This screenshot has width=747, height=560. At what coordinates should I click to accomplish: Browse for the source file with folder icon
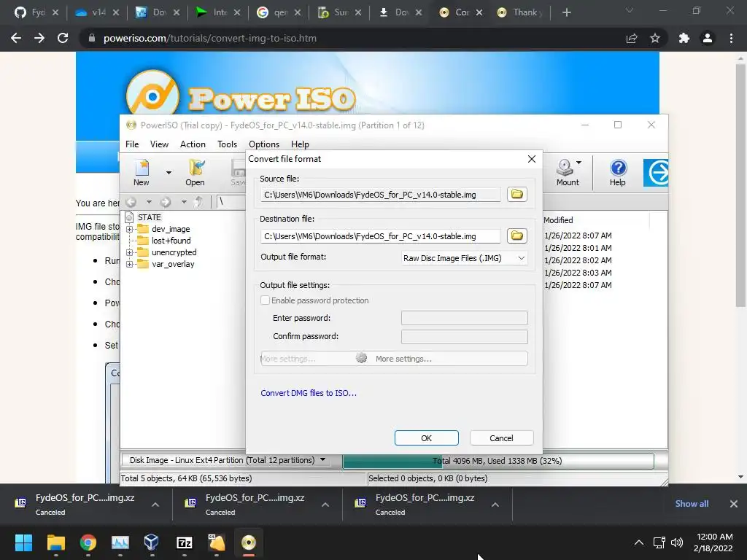[517, 194]
